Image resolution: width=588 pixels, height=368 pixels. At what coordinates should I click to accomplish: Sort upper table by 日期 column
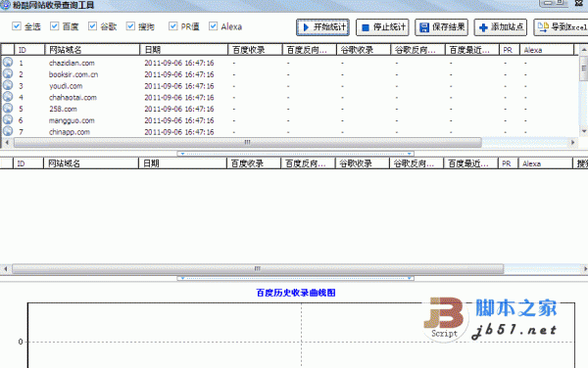pos(184,50)
